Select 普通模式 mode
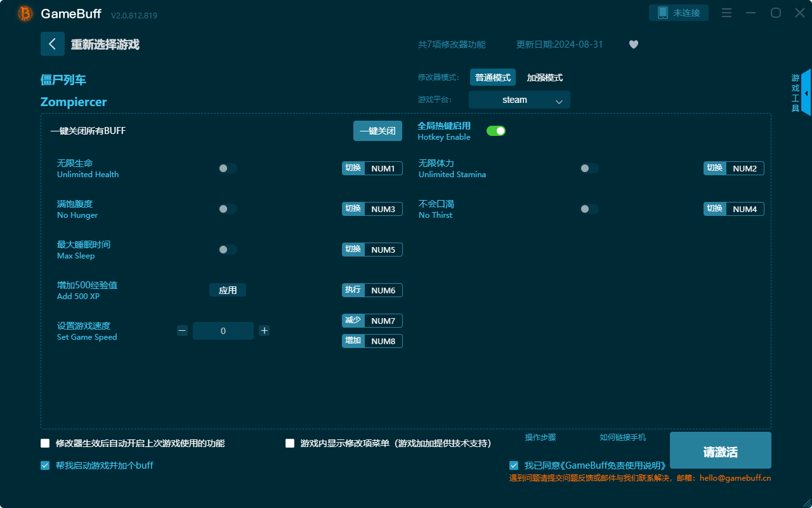The width and height of the screenshot is (812, 508). (493, 77)
